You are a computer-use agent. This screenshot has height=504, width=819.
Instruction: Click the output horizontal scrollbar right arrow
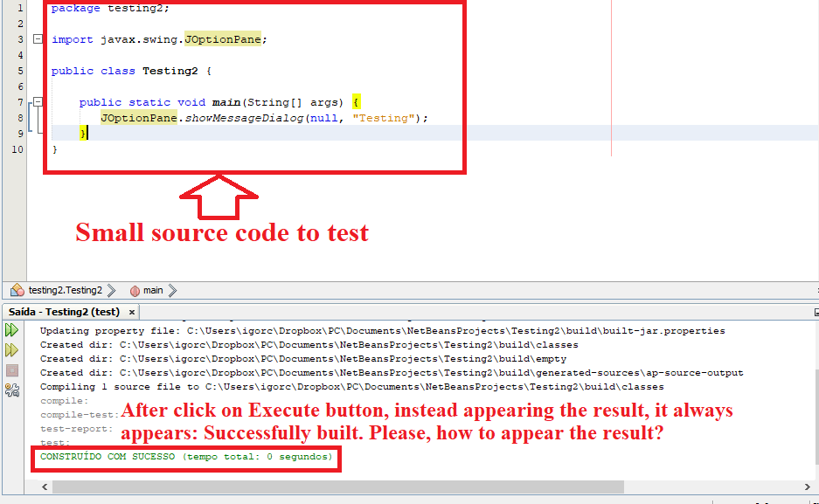point(807,487)
